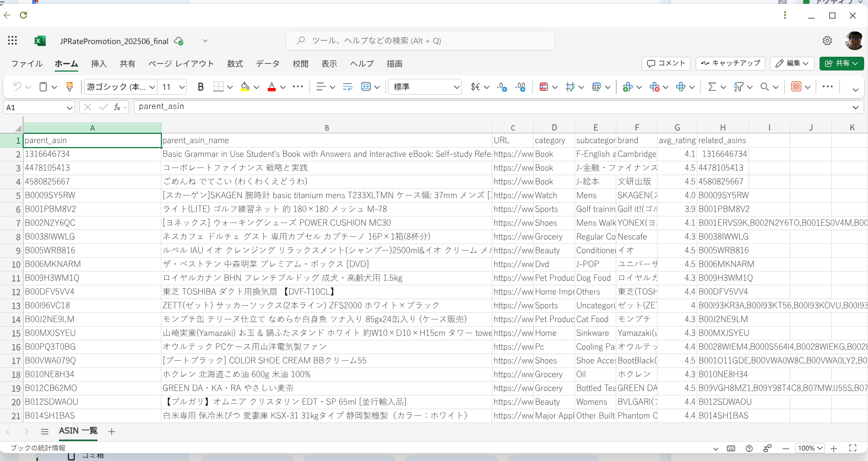Select the format painter brush
This screenshot has width=868, height=461.
coord(69,87)
